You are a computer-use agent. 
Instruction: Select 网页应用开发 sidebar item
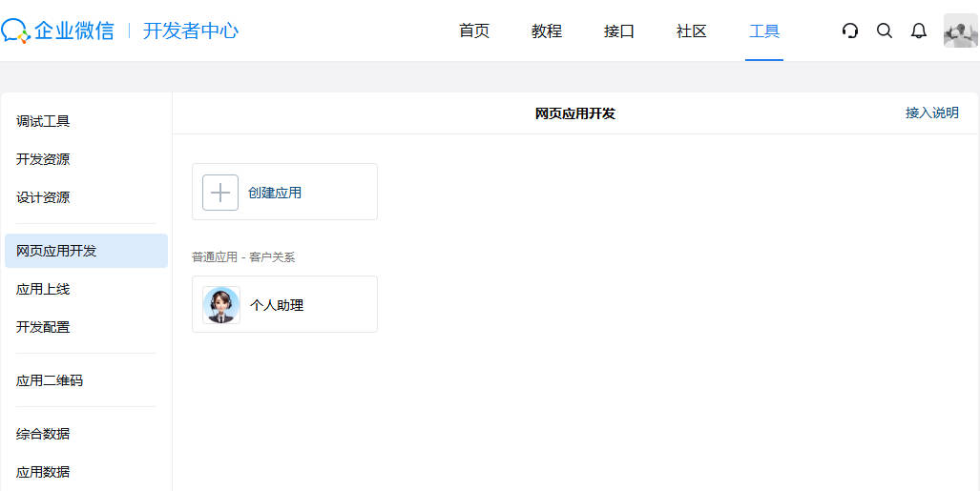56,251
